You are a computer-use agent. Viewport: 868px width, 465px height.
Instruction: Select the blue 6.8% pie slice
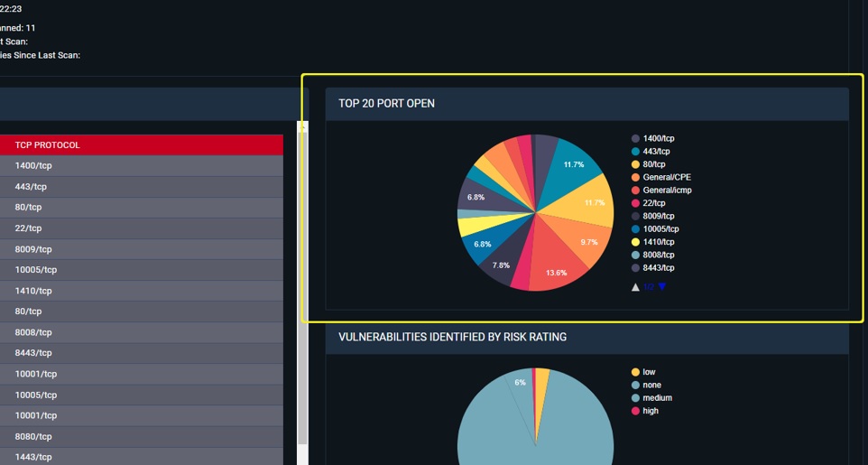[485, 244]
